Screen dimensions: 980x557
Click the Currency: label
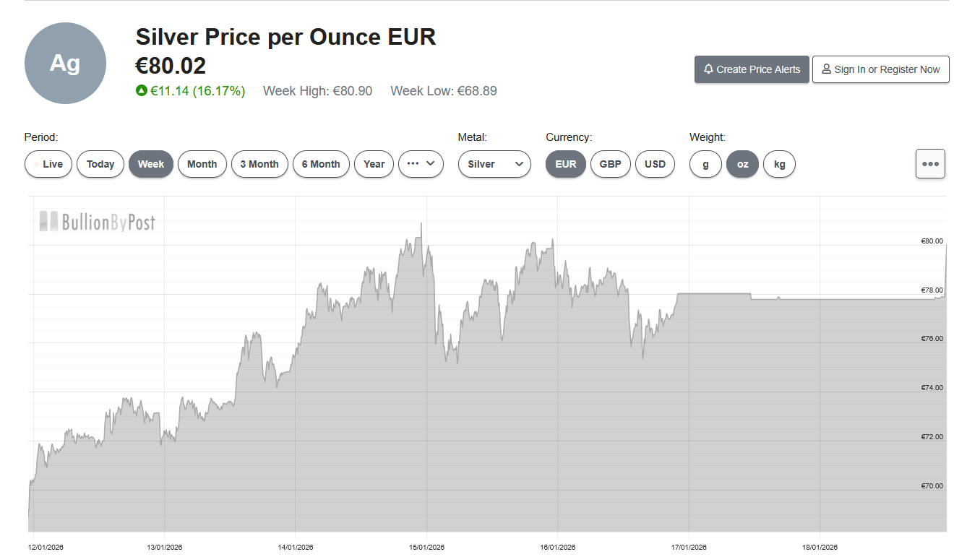tap(569, 137)
